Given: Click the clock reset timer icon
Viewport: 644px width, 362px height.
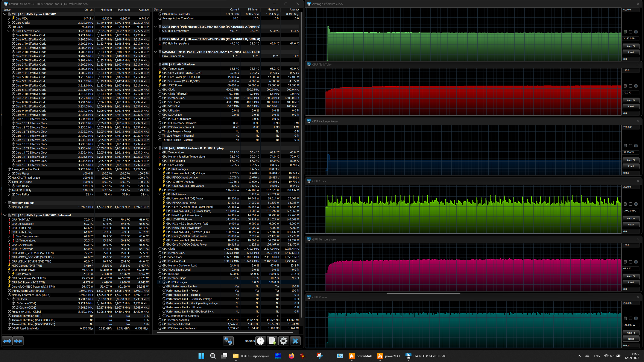Looking at the screenshot, I should [261, 341].
